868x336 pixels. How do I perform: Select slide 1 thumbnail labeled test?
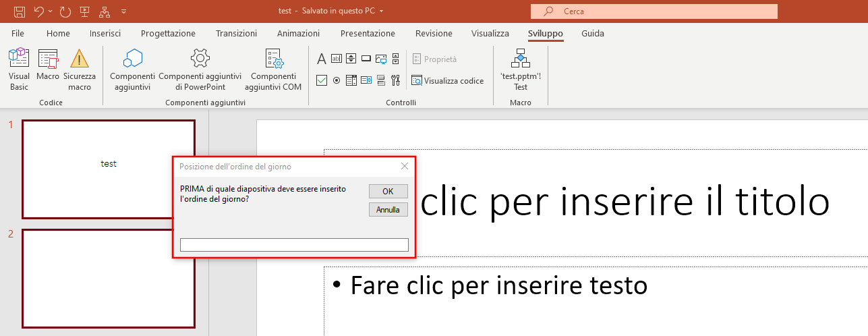pos(109,169)
